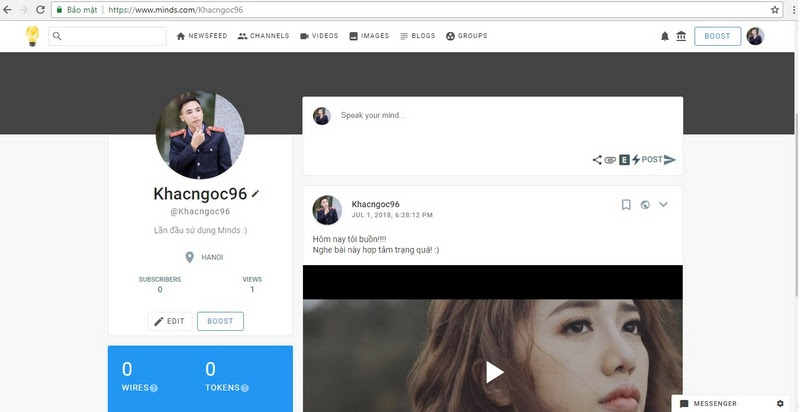
Task: Click the top bar Boost button
Action: pos(717,36)
